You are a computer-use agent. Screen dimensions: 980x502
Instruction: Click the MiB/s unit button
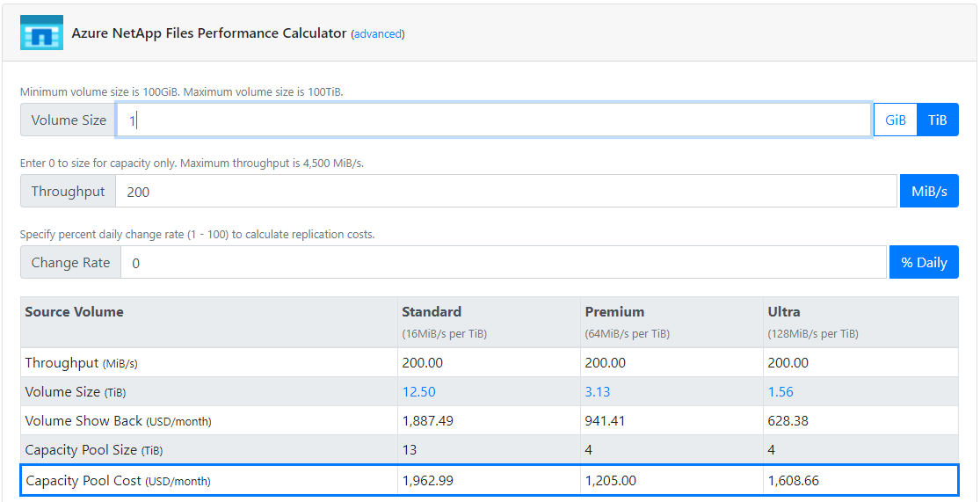point(929,192)
